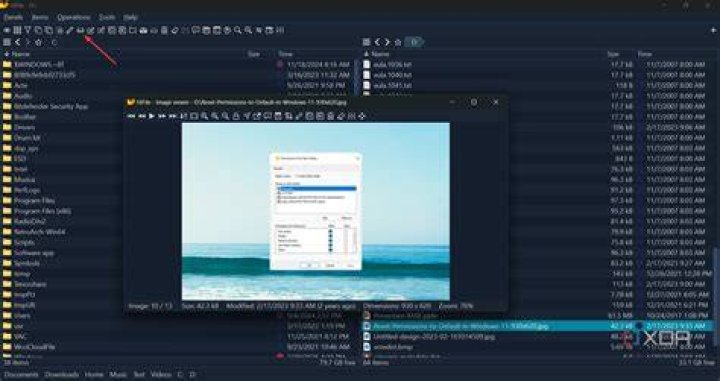Open the Panels menu
This screenshot has height=381, width=720.
click(x=13, y=17)
